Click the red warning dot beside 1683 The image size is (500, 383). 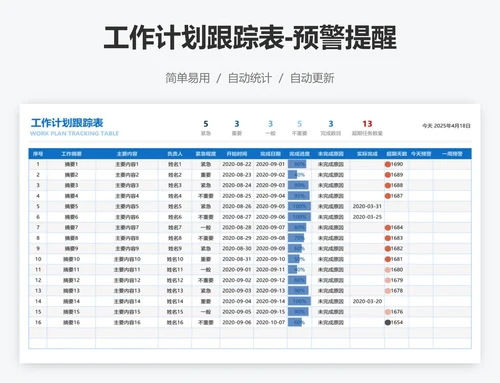click(x=388, y=238)
